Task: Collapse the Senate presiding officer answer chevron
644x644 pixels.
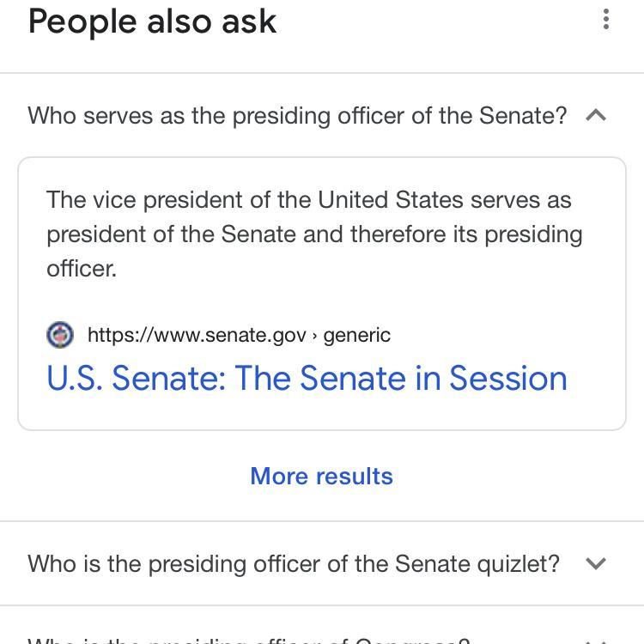Action: coord(596,115)
